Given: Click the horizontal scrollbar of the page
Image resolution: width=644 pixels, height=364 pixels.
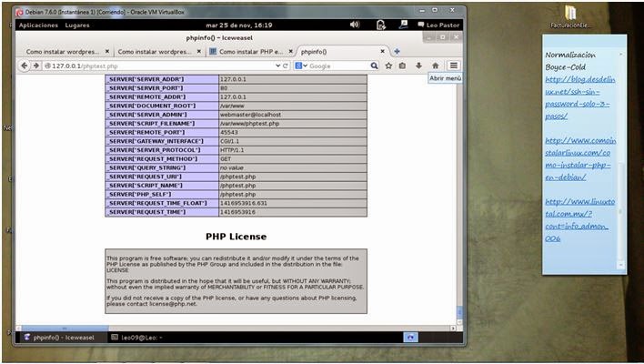Looking at the screenshot, I should click(x=236, y=329).
